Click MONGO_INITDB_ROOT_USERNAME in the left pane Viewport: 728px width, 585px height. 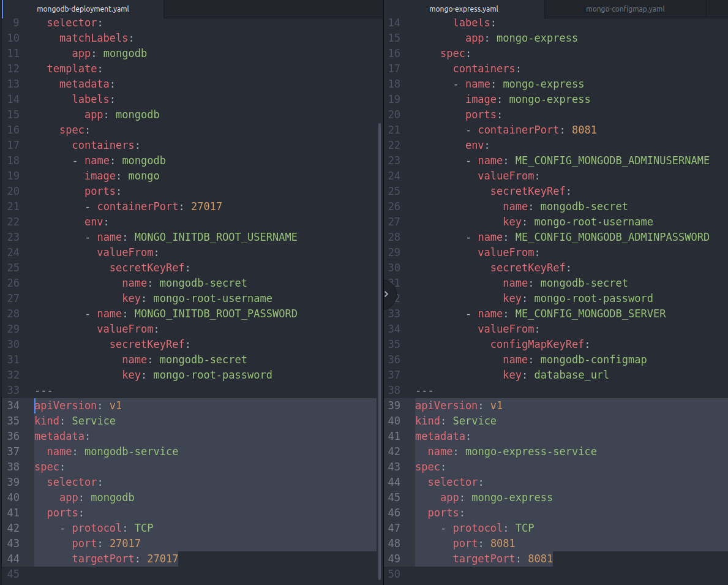point(216,238)
